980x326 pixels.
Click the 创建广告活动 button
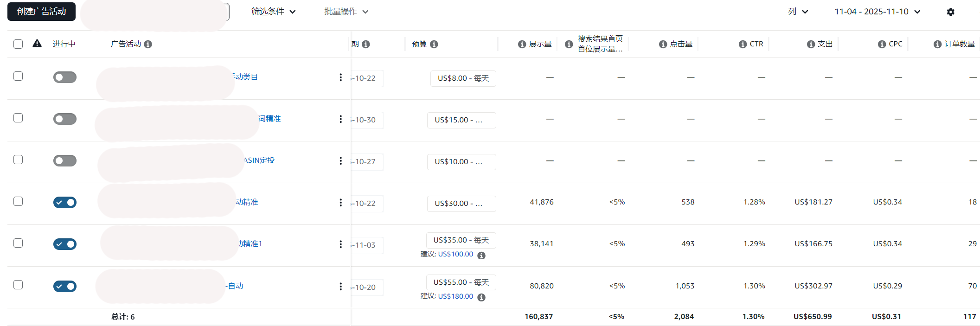pyautogui.click(x=41, y=12)
